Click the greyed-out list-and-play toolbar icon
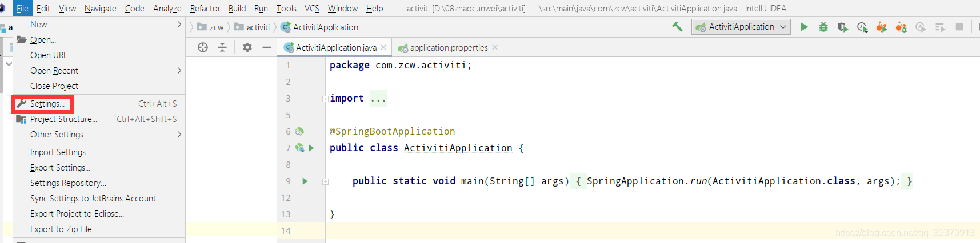The height and width of the screenshot is (243, 980). 940,27
